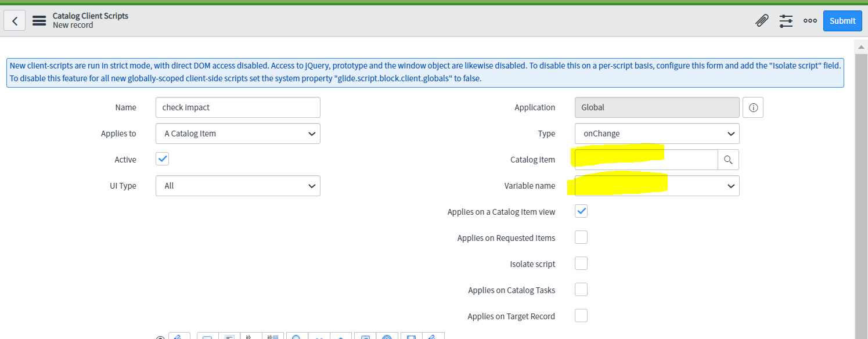Click the personalize form sliders icon
The width and height of the screenshot is (868, 339).
(786, 21)
